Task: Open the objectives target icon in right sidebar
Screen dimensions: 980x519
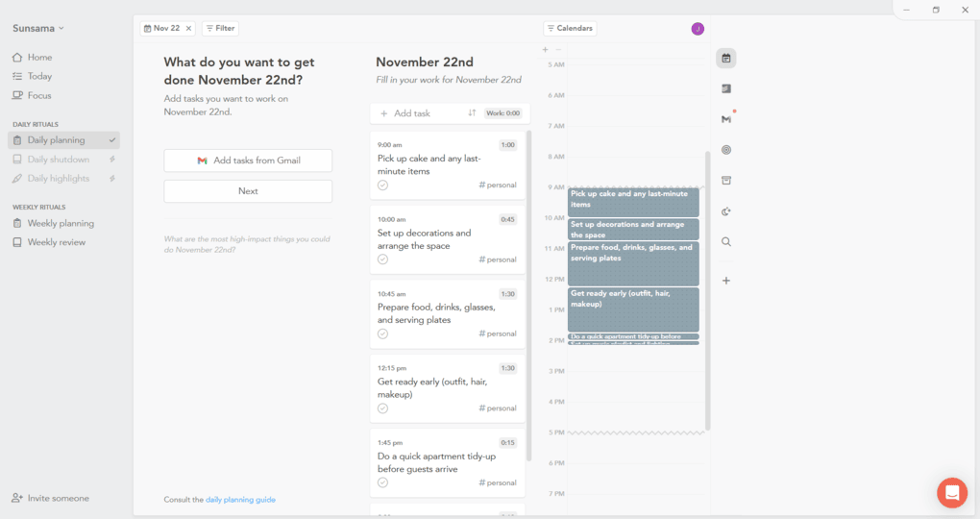Action: coord(726,150)
